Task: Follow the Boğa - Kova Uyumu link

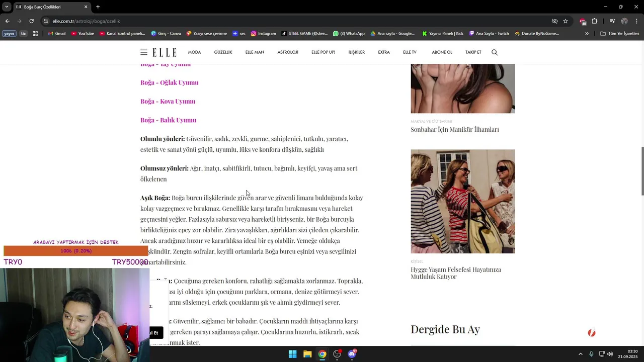Action: coord(168,101)
